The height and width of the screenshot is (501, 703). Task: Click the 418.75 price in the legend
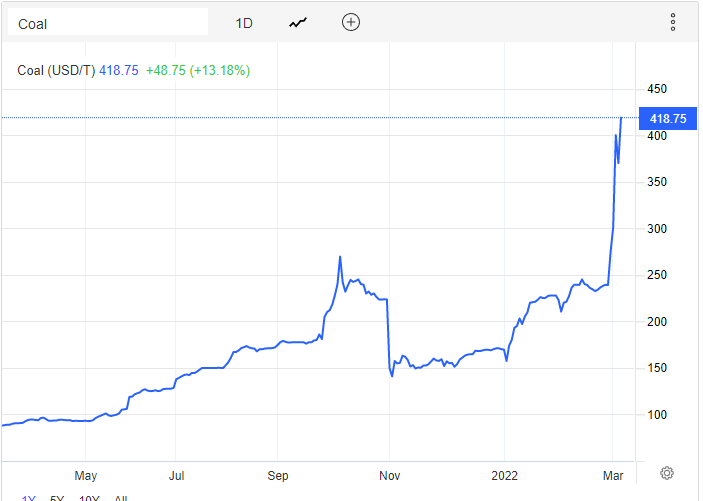[x=119, y=70]
